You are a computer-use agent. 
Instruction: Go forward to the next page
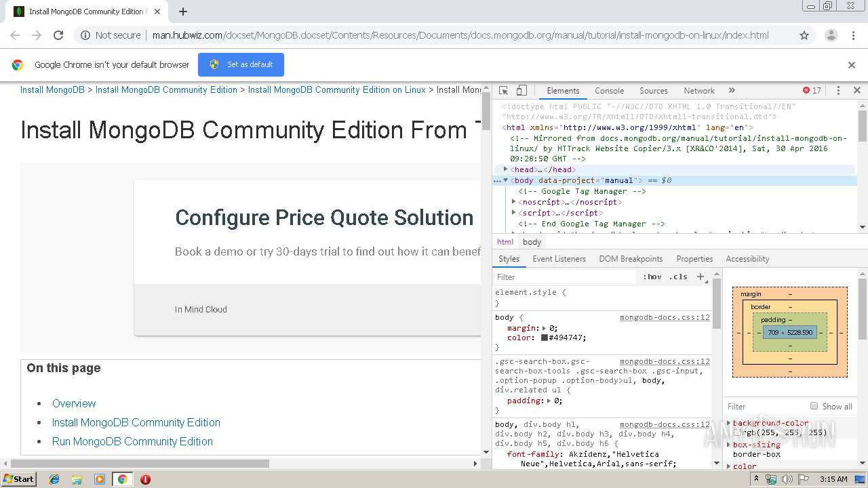click(x=37, y=35)
